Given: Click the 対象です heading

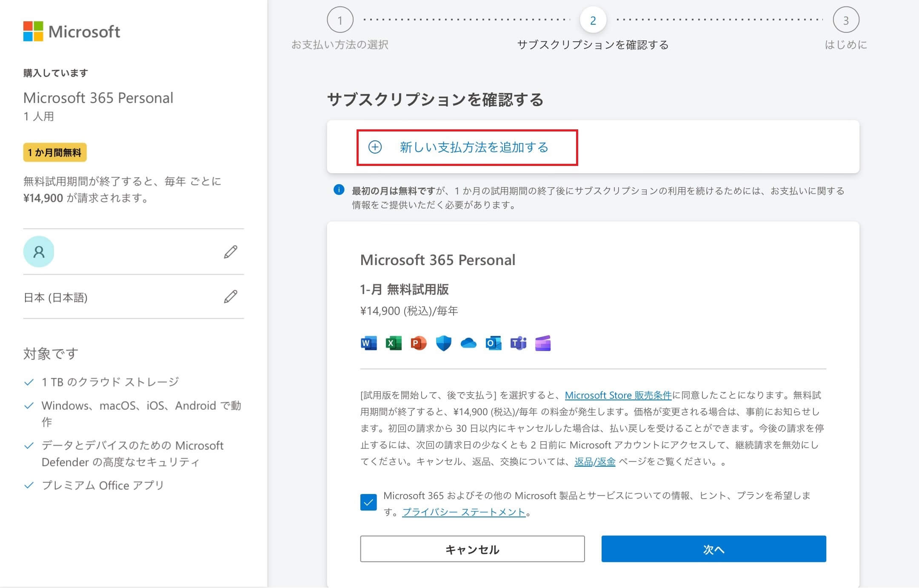Looking at the screenshot, I should [51, 354].
